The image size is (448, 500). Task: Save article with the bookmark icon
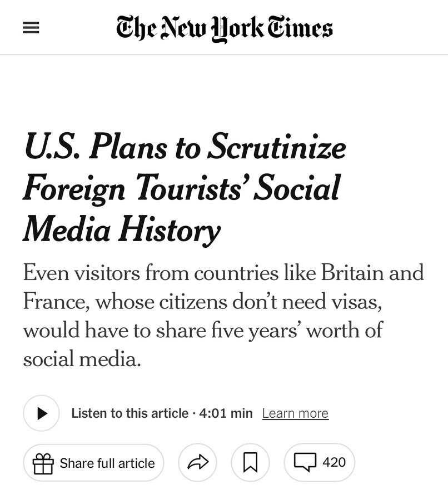tap(250, 462)
